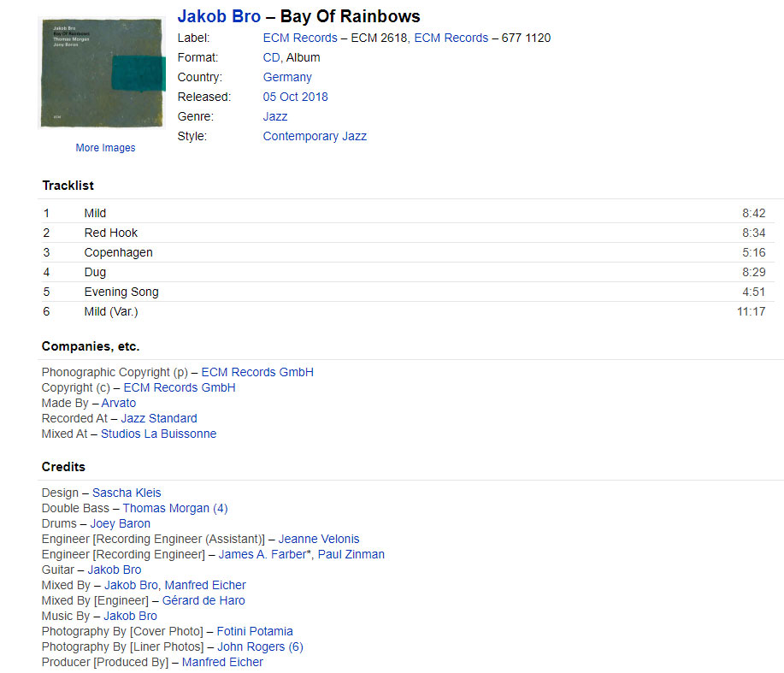Open the Jakob Bro artist link in title
The image size is (784, 673).
pyautogui.click(x=219, y=17)
